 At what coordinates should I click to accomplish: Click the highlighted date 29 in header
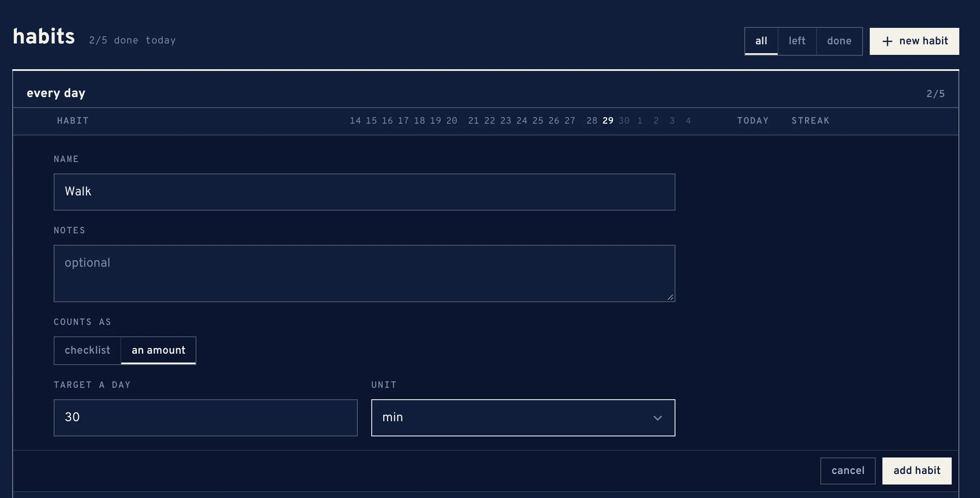tap(608, 121)
